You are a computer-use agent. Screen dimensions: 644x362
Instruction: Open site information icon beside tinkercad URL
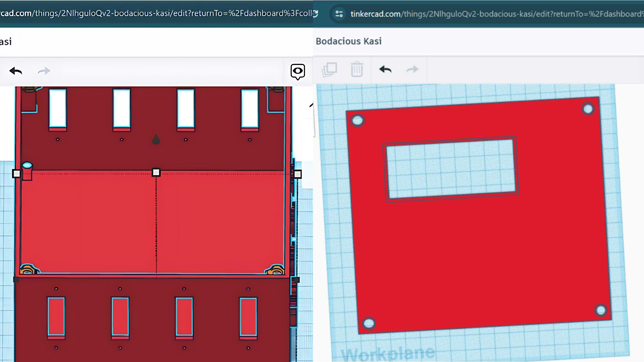tap(339, 14)
